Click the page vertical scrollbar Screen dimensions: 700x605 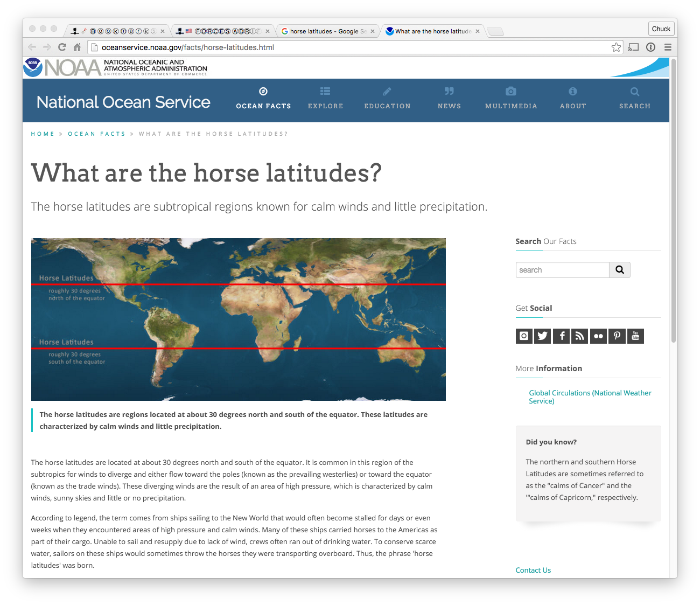[x=673, y=200]
